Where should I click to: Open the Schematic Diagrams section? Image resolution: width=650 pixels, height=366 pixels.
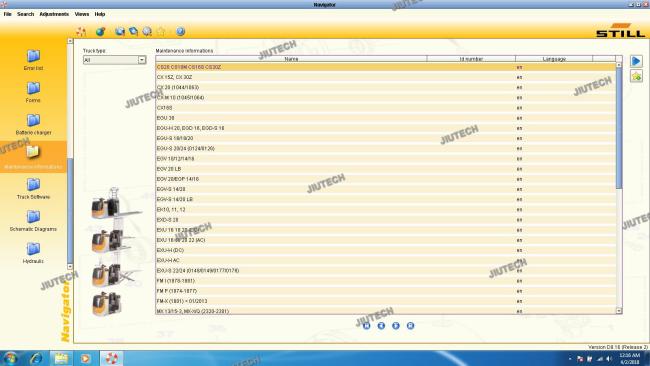point(33,221)
